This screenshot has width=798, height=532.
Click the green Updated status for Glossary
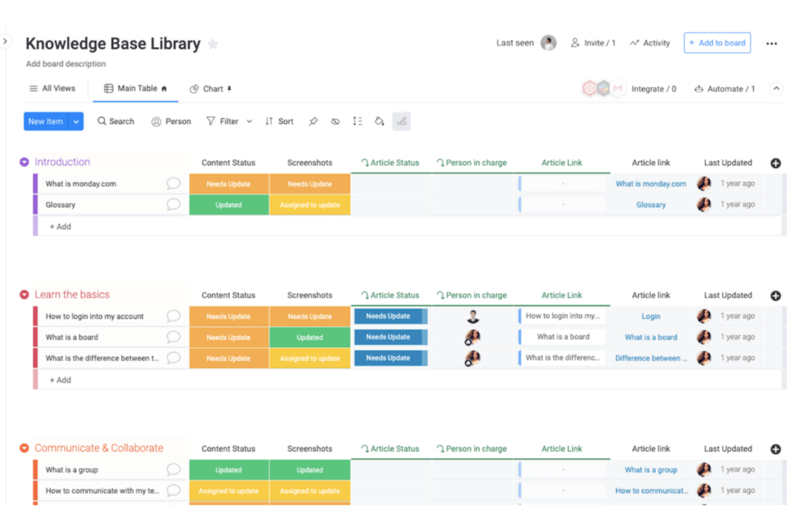(x=229, y=205)
